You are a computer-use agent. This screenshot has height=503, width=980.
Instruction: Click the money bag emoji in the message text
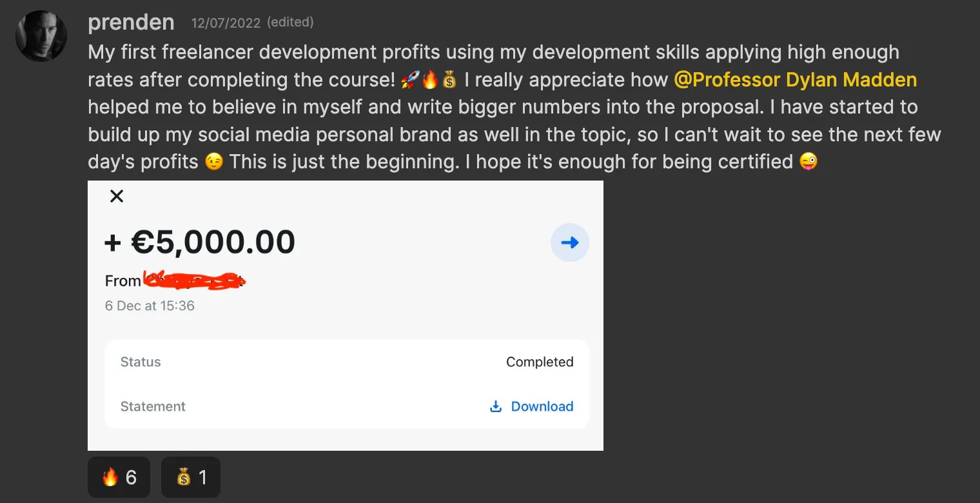(449, 80)
